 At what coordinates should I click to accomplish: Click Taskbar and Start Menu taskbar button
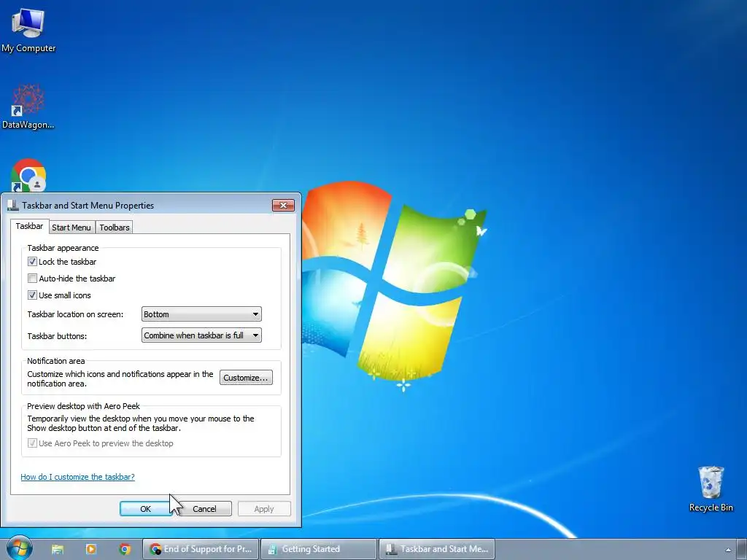pos(437,549)
